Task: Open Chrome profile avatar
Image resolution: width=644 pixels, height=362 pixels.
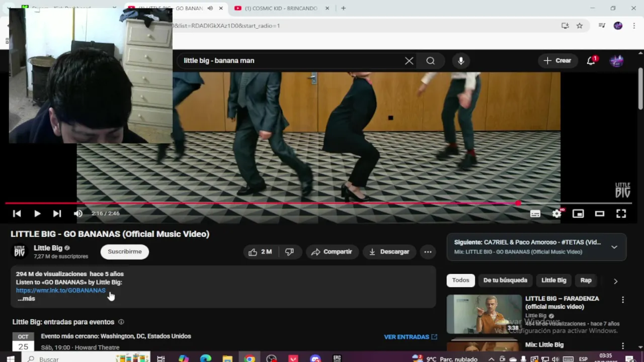Action: 618,26
